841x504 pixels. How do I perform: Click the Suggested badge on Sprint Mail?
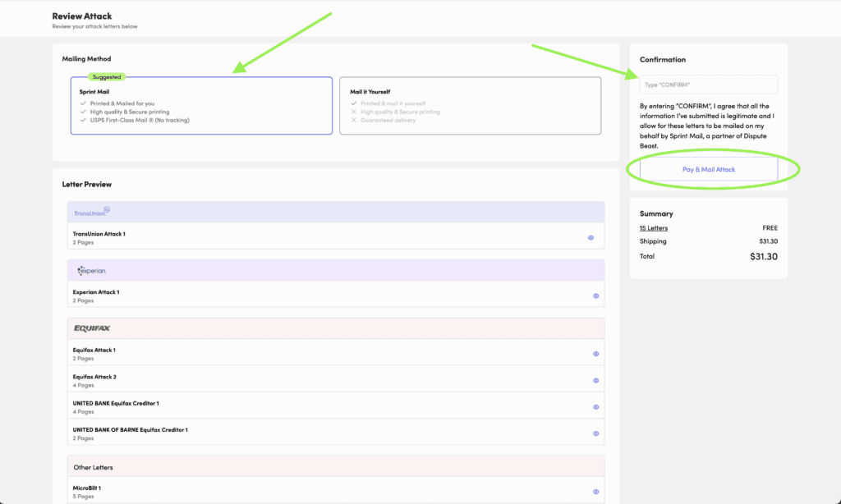(x=106, y=77)
